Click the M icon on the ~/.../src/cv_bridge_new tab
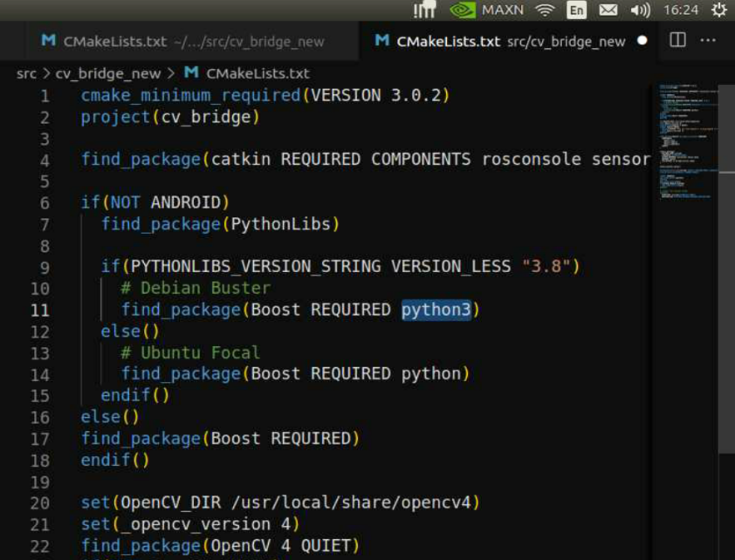This screenshot has width=735, height=560. tap(48, 40)
